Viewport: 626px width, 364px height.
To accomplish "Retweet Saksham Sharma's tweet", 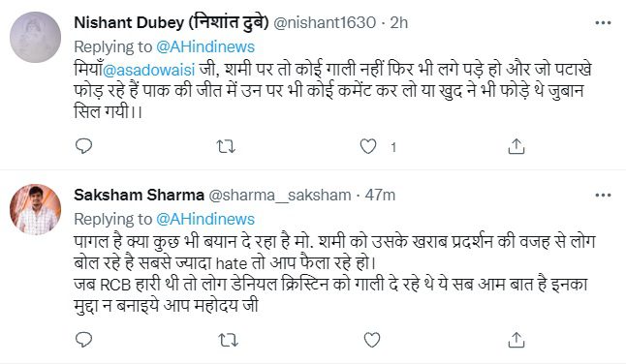I will coord(228,340).
